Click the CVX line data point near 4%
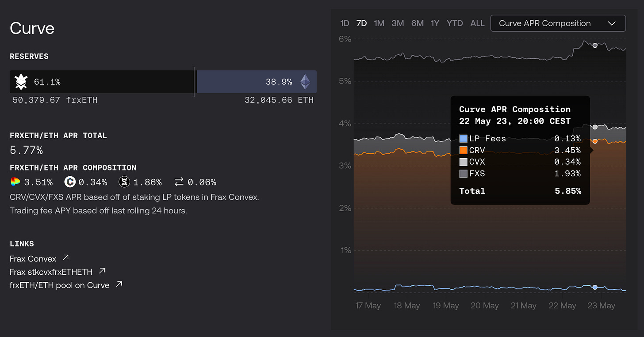This screenshot has height=337, width=644. [595, 127]
